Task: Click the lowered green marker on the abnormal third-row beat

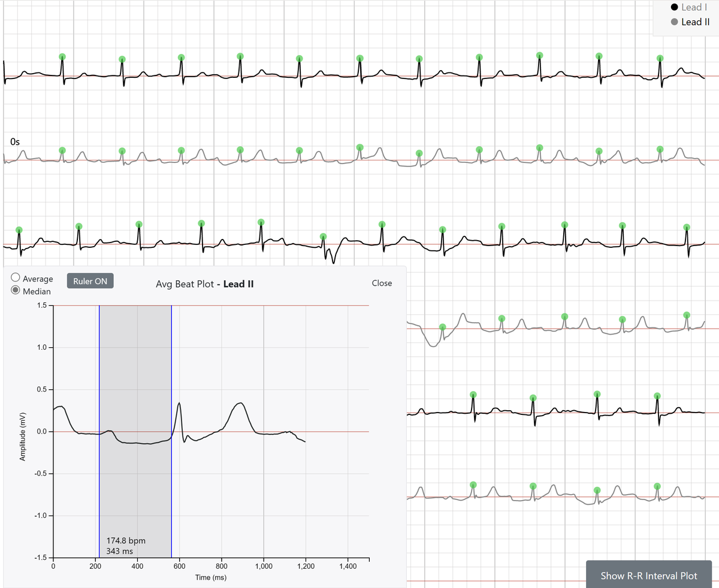Action: [x=323, y=236]
